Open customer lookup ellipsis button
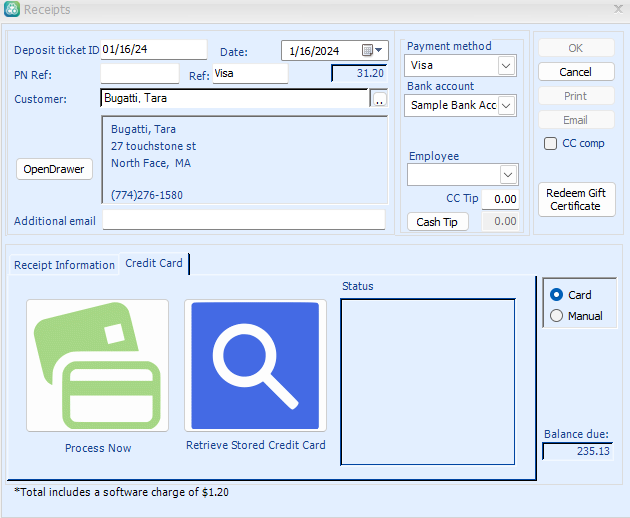 pos(379,98)
